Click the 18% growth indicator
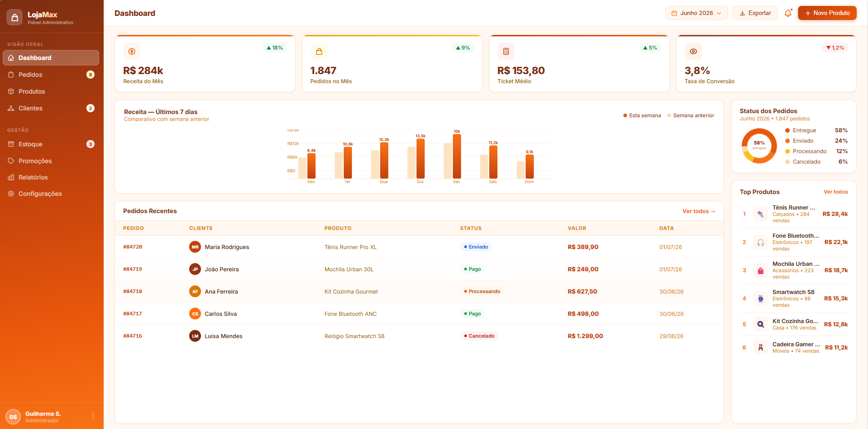This screenshot has height=429, width=868. 275,48
